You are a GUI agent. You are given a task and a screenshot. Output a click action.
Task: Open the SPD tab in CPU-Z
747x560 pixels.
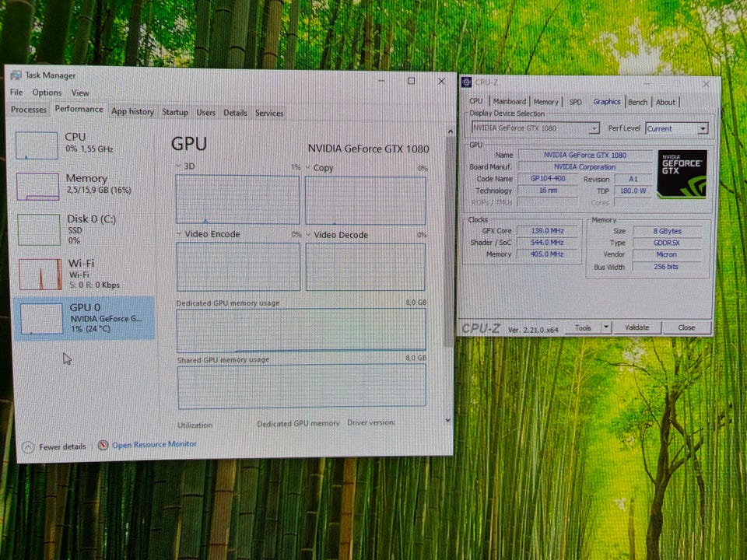[x=575, y=102]
